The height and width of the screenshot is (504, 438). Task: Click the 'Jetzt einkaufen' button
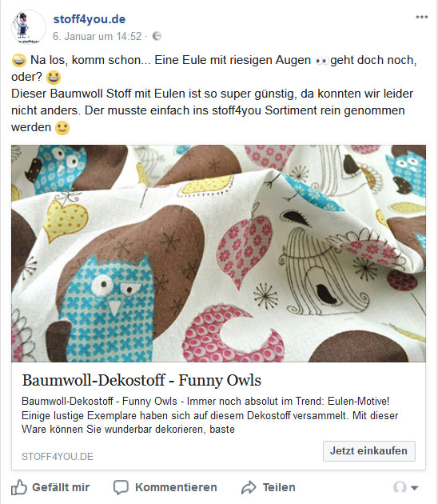[x=369, y=451]
